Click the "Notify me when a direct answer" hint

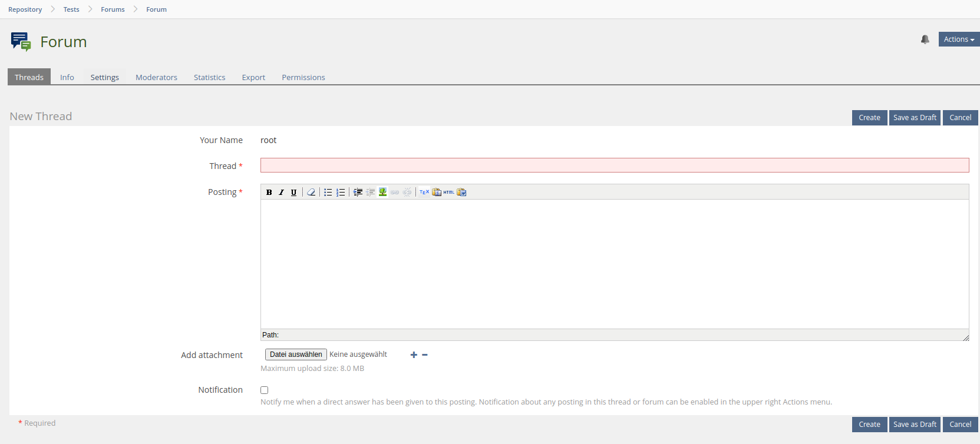(x=546, y=402)
